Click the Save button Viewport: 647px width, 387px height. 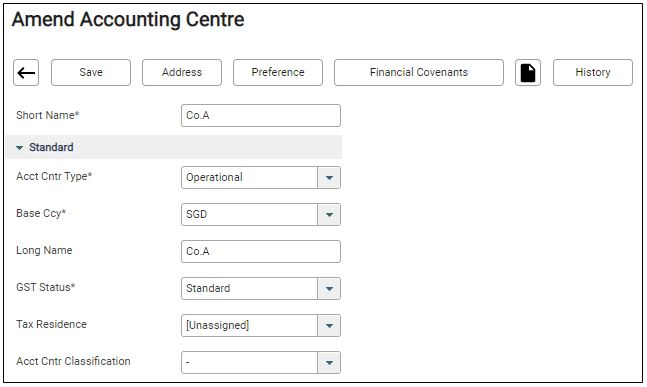(x=91, y=73)
